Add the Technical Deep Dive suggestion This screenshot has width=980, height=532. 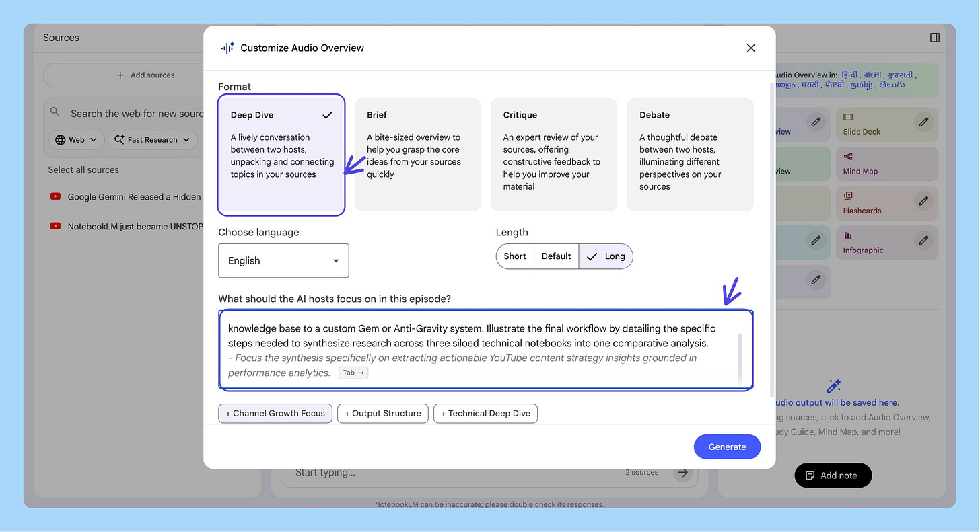pyautogui.click(x=485, y=413)
